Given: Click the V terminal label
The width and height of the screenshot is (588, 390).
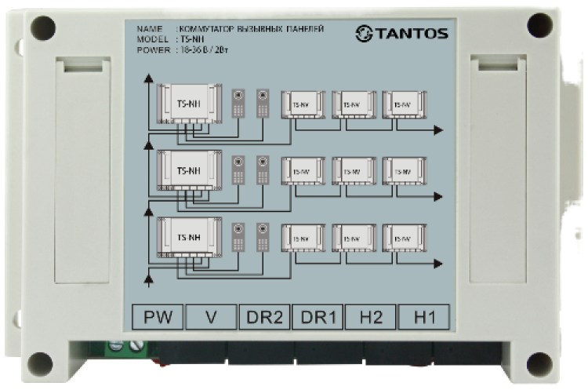Looking at the screenshot, I should click(211, 317).
